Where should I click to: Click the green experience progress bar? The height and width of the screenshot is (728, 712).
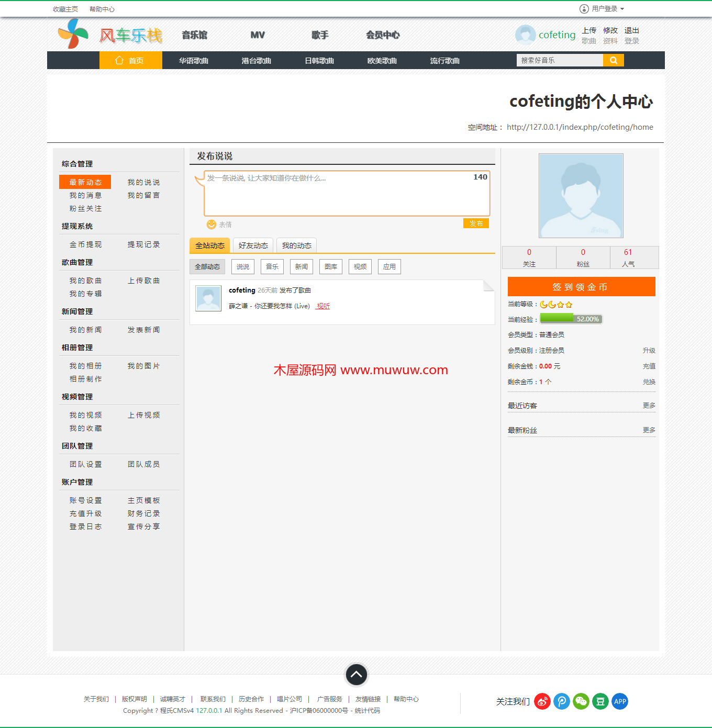571,319
